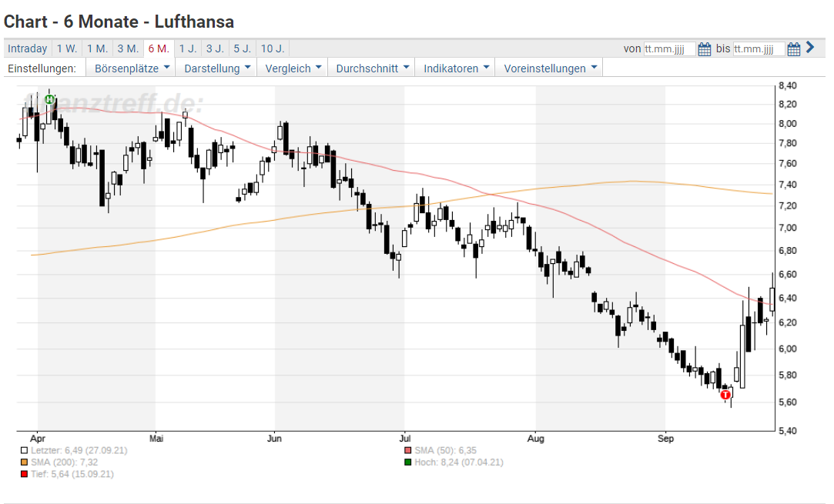Click the white Letzter legend swatch
This screenshot has height=504, width=834.
24,450
